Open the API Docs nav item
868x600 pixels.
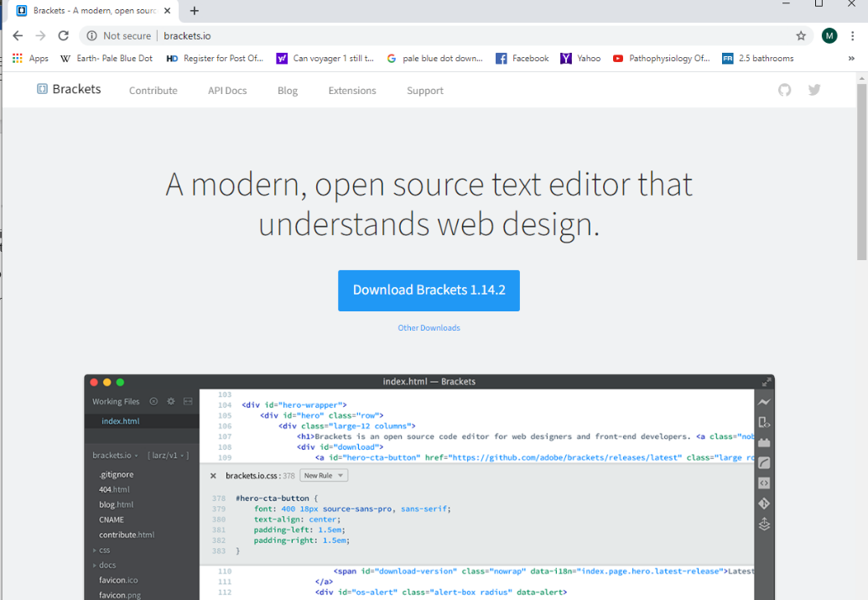point(227,91)
